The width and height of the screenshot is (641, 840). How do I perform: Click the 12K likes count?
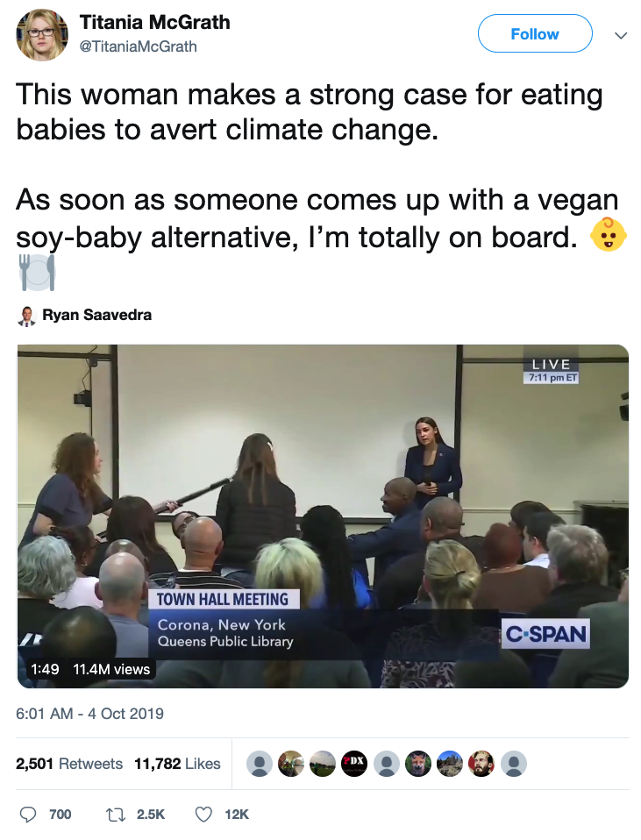(237, 815)
